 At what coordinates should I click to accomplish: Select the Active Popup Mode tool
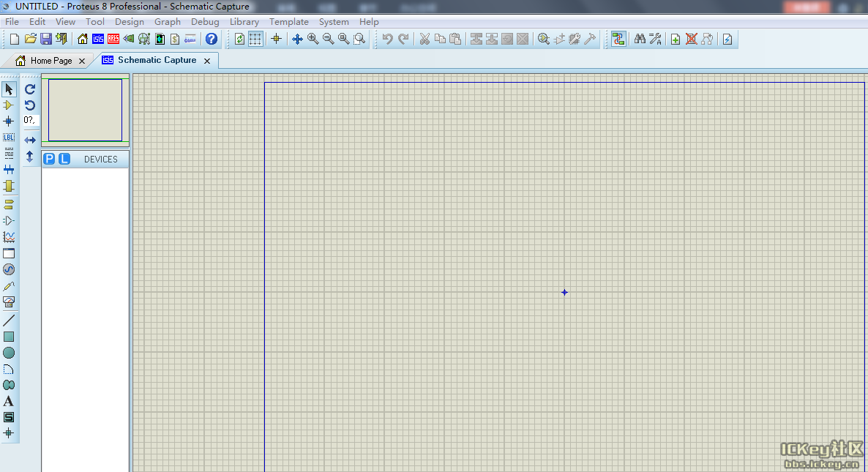pos(9,253)
